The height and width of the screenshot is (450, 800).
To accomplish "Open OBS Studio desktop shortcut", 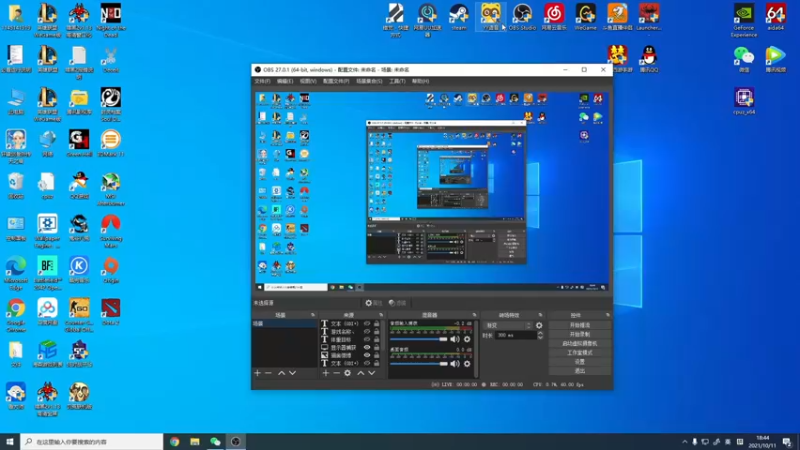I will pyautogui.click(x=522, y=17).
